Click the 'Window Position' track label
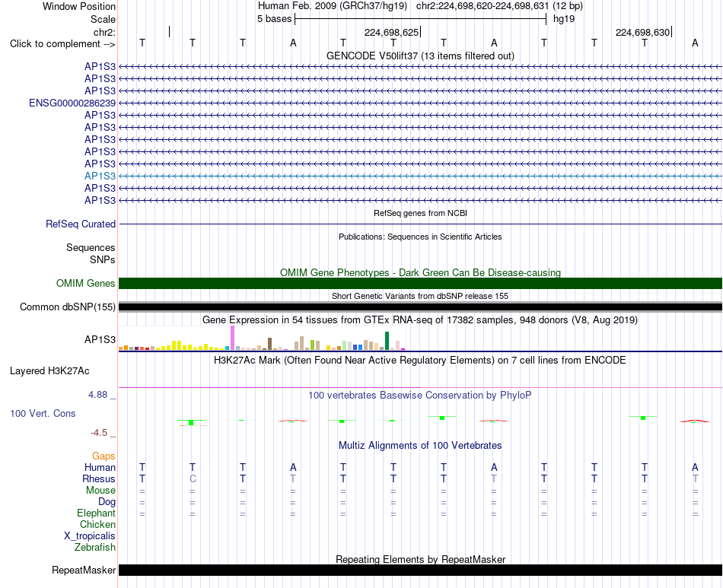Screen dimensions: 723x588 tap(79, 6)
